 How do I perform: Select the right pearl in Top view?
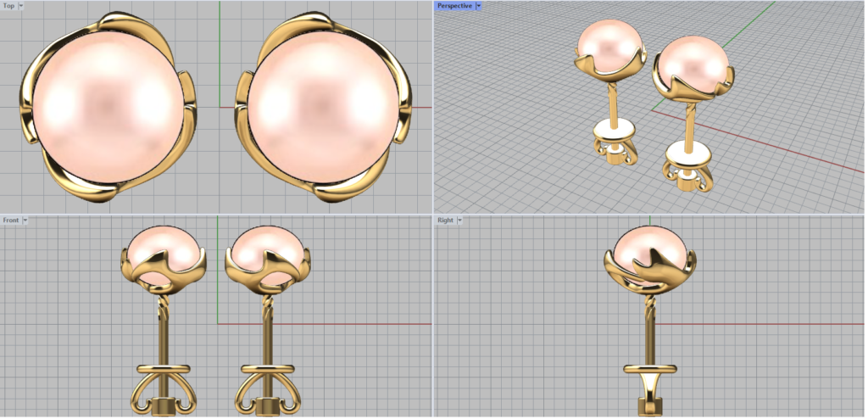pyautogui.click(x=323, y=106)
